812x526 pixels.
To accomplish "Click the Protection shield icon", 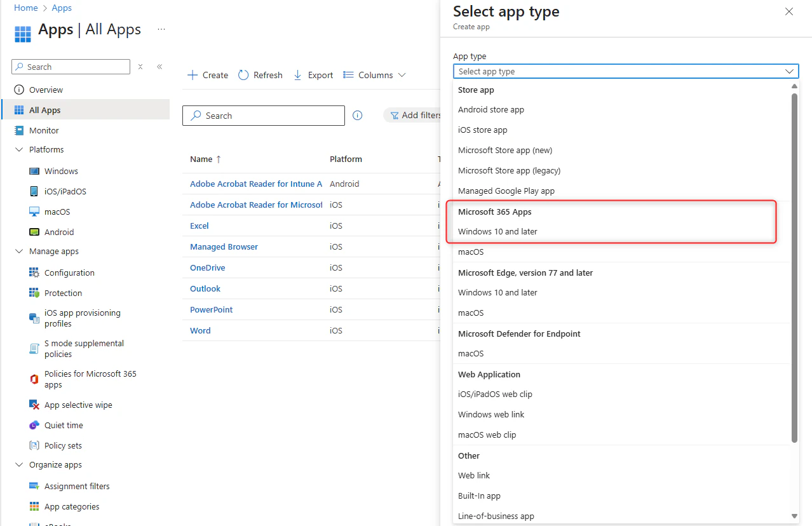I will [34, 293].
